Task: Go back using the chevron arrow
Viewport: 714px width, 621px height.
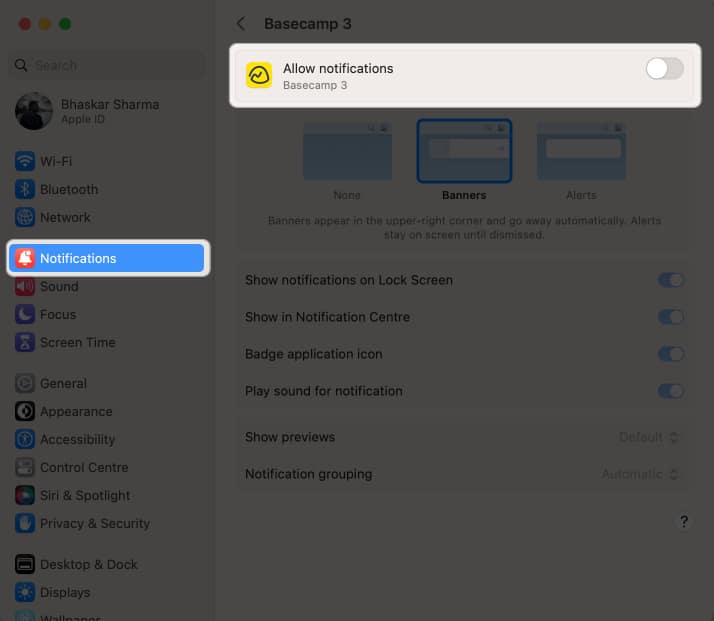Action: [x=241, y=24]
